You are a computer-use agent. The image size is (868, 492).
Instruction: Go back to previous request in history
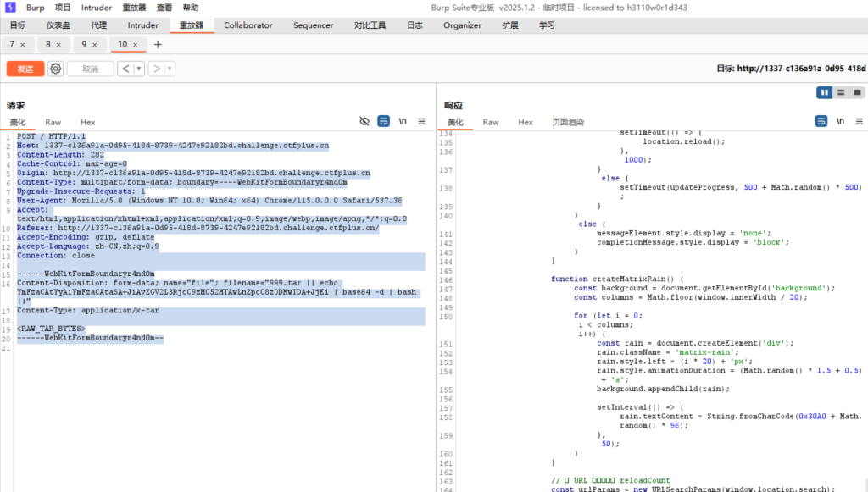(x=125, y=69)
